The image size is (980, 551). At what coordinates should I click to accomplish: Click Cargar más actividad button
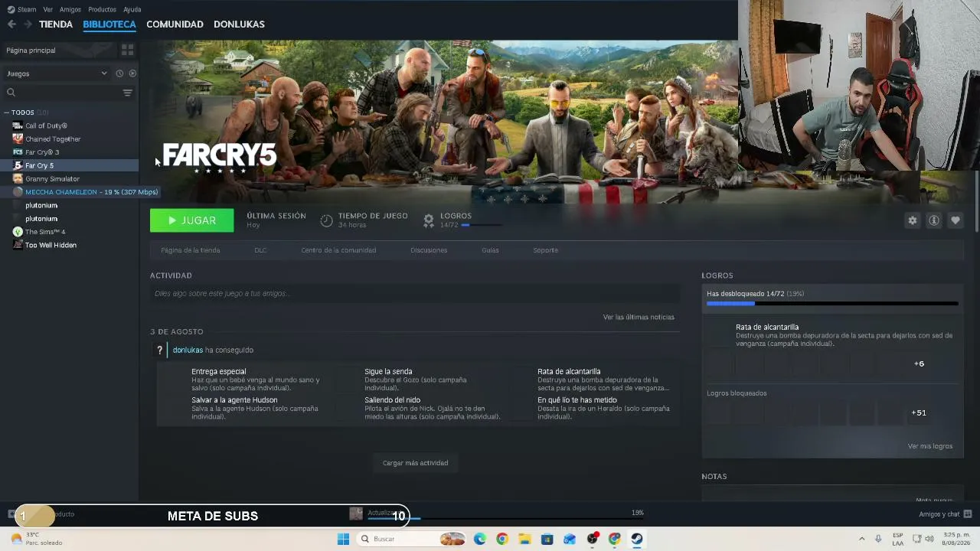416,463
